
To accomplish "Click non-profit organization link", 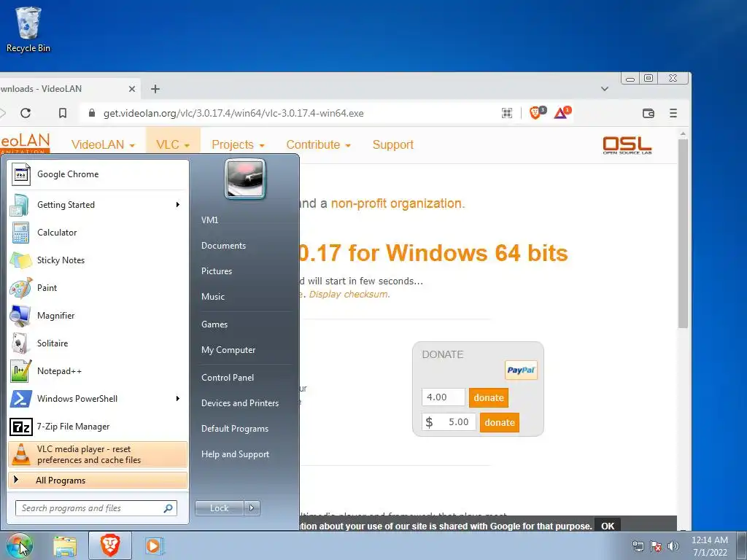I will pyautogui.click(x=398, y=204).
